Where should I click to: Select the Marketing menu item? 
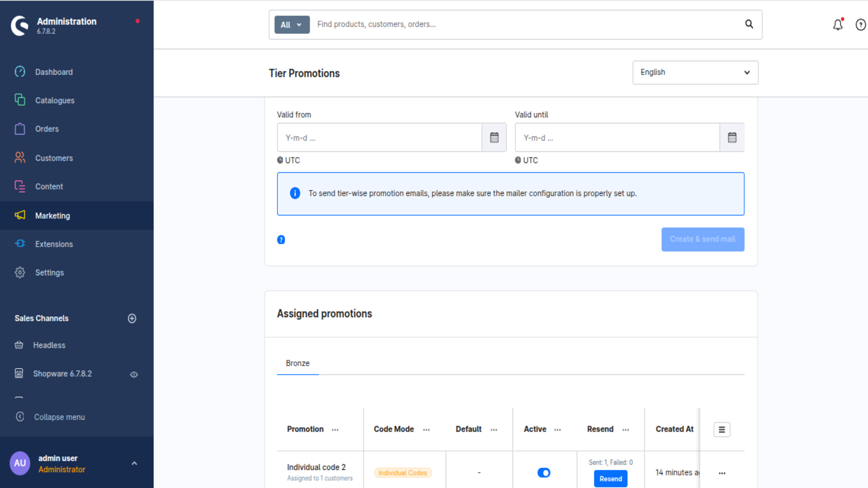point(77,216)
